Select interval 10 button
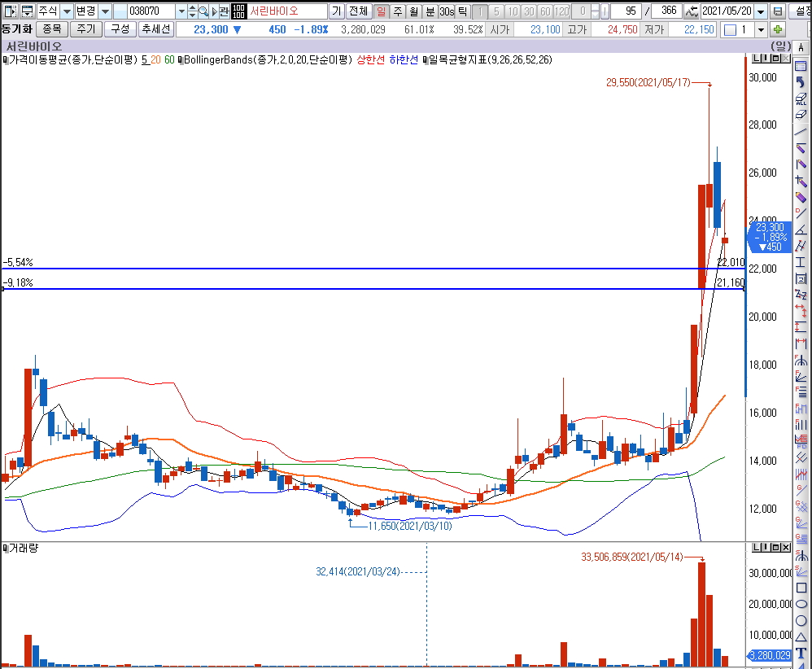812x669 pixels. [x=513, y=11]
